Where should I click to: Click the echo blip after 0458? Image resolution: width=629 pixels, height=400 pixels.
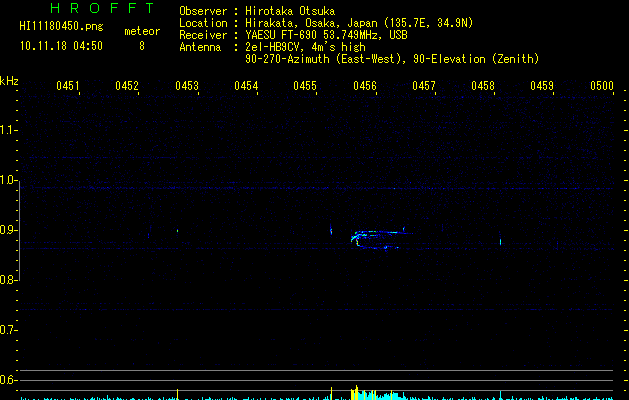[500, 242]
